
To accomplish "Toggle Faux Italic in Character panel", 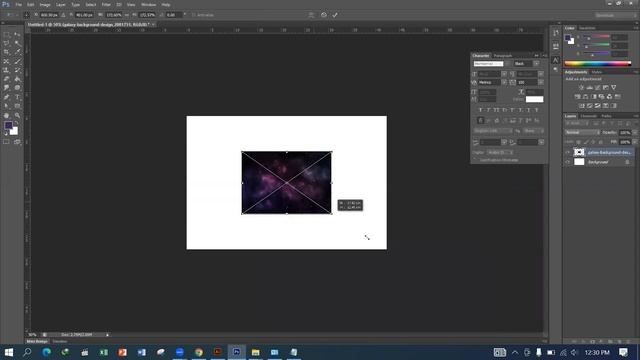I will (x=488, y=110).
